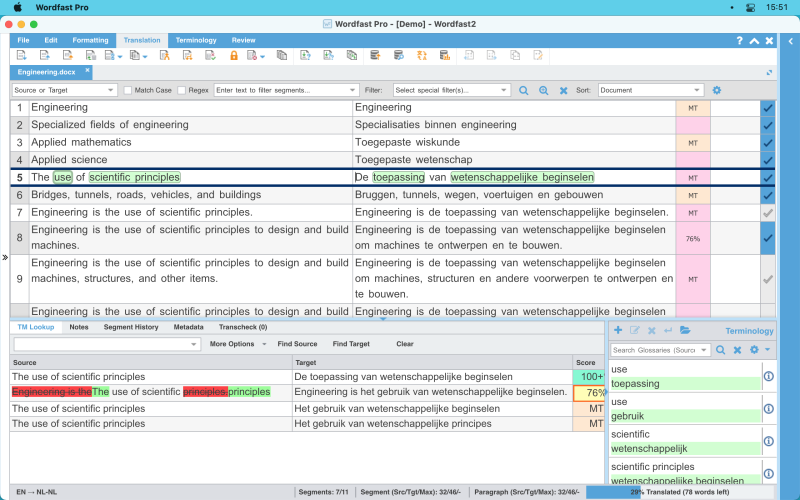This screenshot has width=800, height=500.
Task: Expand the side panel chevron at window edge
Action: (x=791, y=41)
